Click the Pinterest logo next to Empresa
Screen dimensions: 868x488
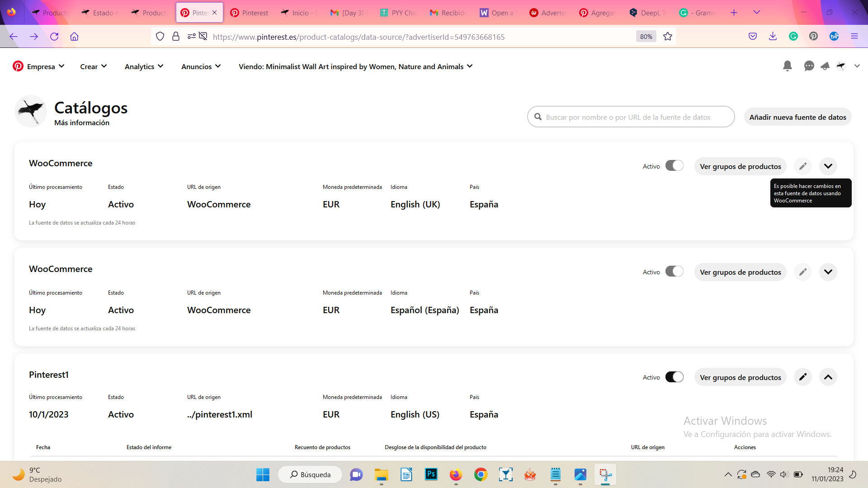click(18, 66)
